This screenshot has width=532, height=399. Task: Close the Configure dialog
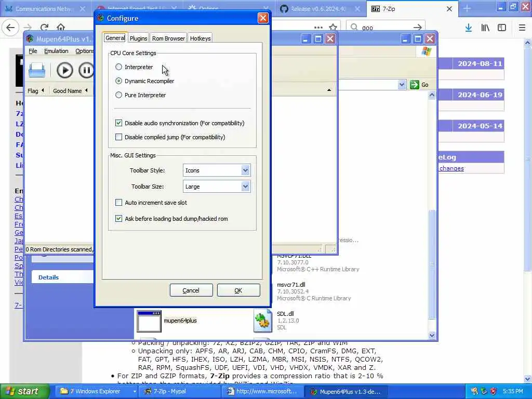pyautogui.click(x=263, y=18)
